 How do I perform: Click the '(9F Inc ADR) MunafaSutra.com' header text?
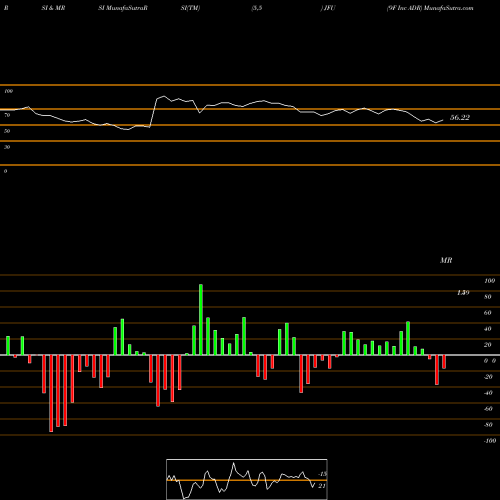click(x=430, y=8)
